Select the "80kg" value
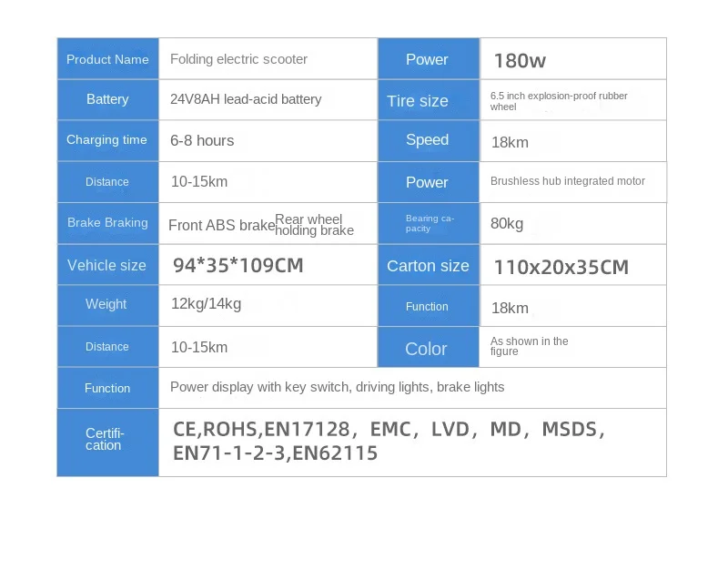 point(507,223)
